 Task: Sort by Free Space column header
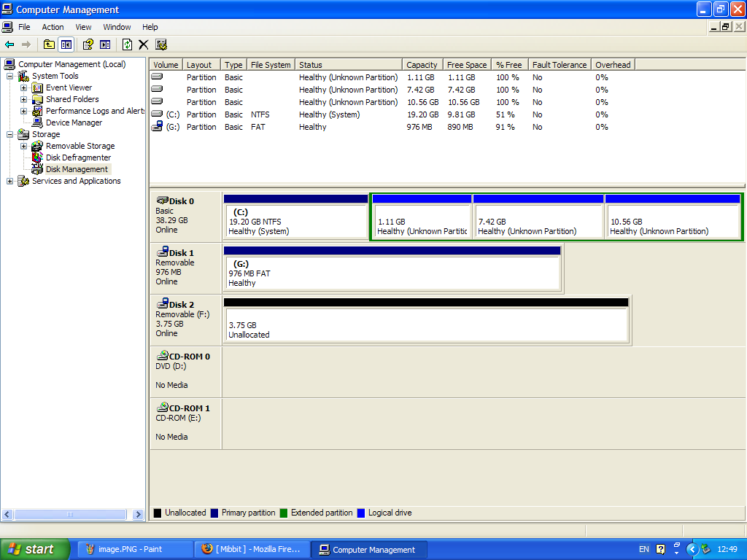(466, 65)
